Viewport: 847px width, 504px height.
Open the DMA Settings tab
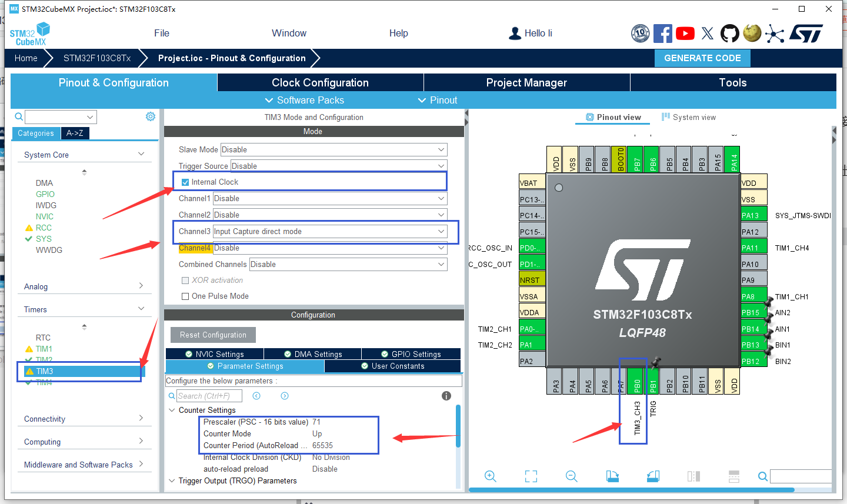313,354
